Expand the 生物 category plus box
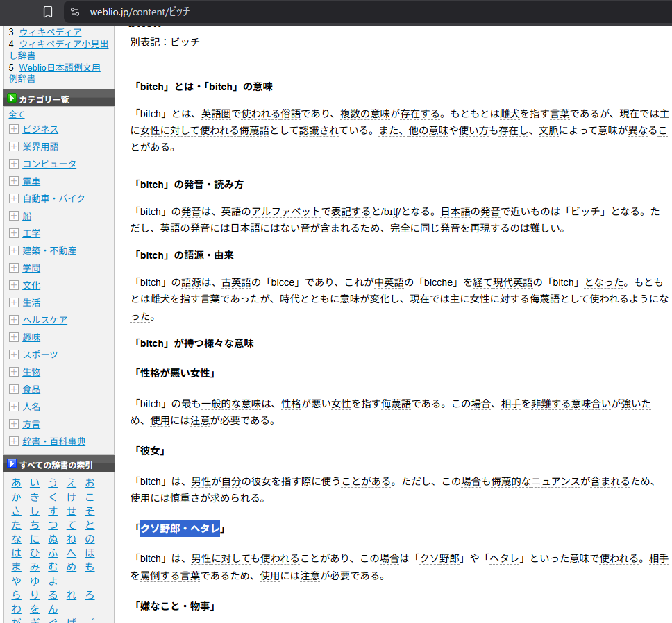Viewport: 672px width, 623px height. (14, 372)
